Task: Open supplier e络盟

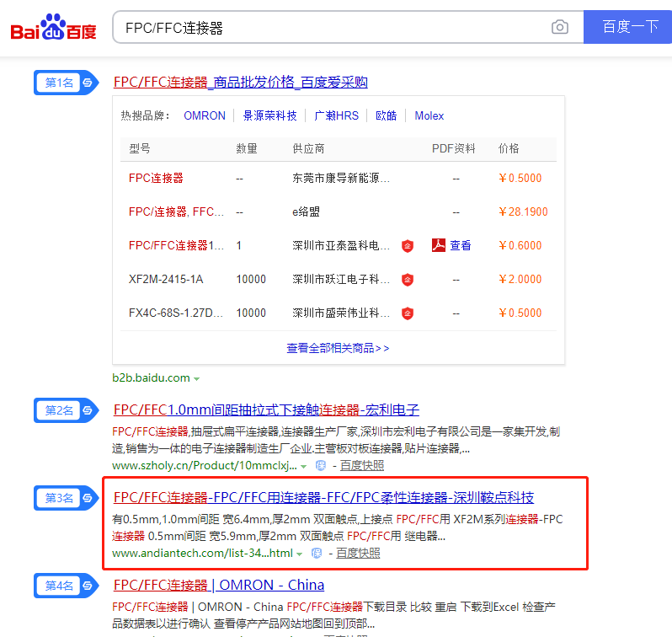Action: coord(306,211)
